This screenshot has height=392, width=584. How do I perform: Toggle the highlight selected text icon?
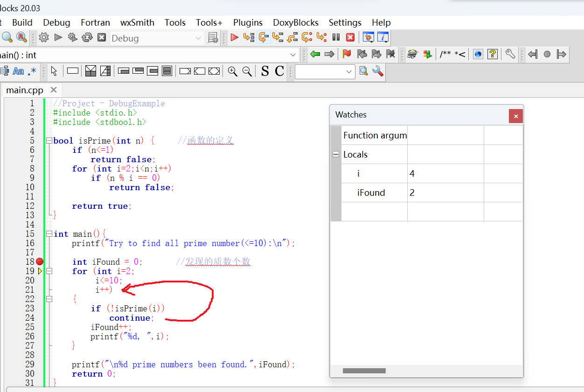tap(4, 71)
